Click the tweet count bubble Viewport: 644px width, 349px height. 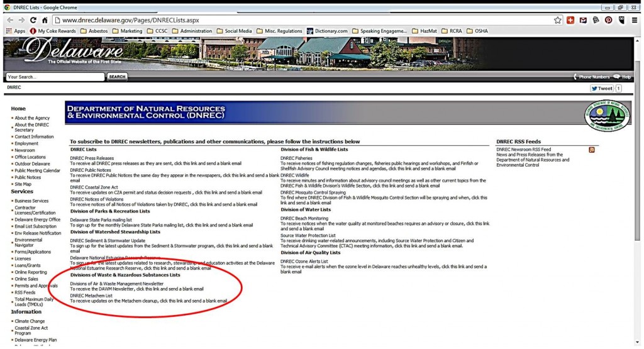tap(619, 88)
